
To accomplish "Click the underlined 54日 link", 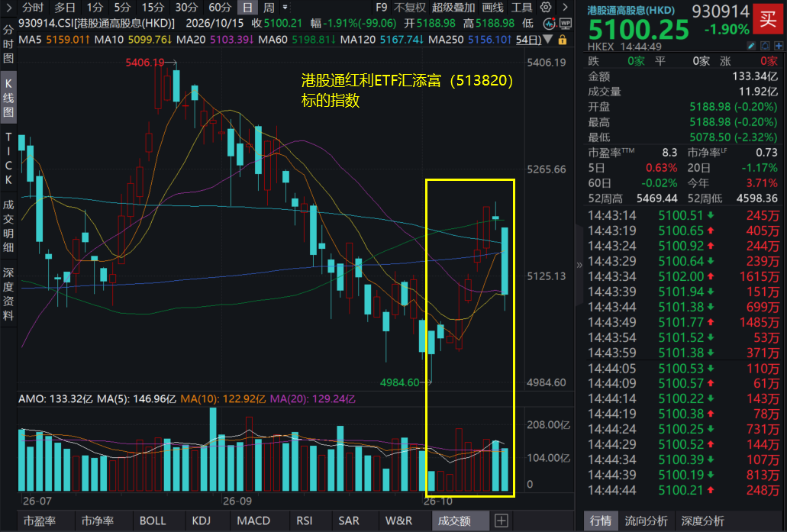I will pos(528,40).
